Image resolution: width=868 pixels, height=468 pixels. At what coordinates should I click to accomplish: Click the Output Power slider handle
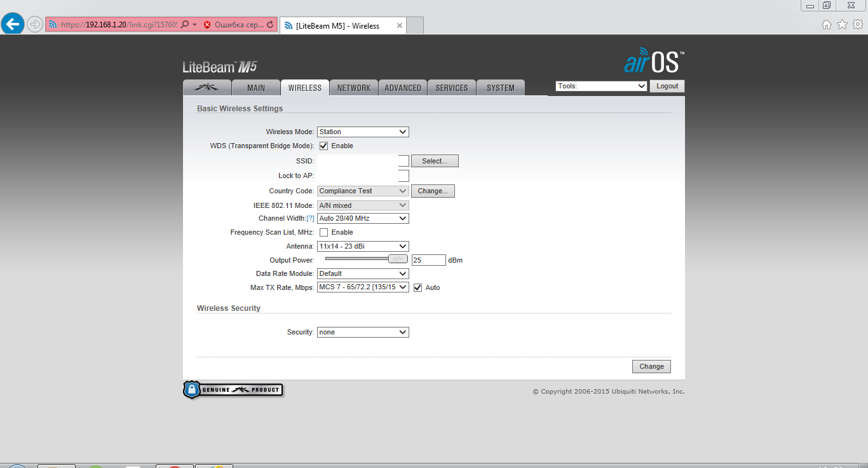coord(398,259)
